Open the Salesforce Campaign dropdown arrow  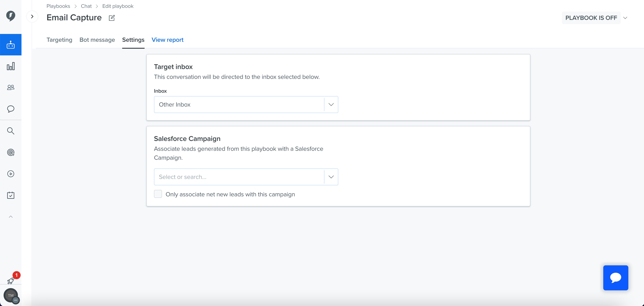[x=331, y=177]
